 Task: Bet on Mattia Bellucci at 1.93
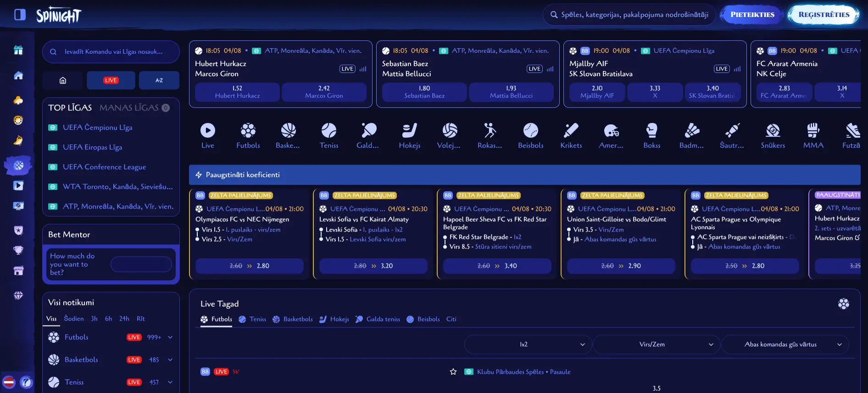[511, 92]
